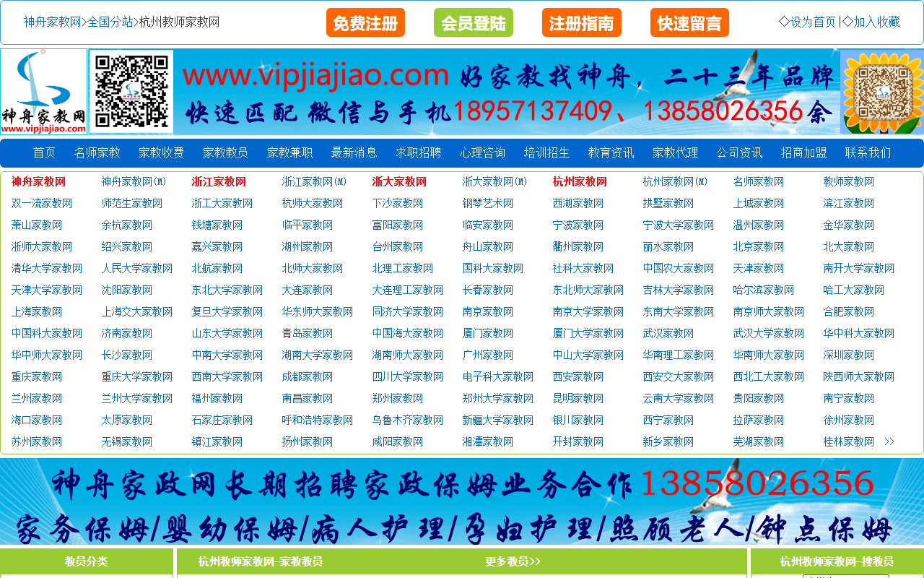The width and height of the screenshot is (924, 578).
Task: Open 钢琴艺术网 link
Action: point(488,203)
